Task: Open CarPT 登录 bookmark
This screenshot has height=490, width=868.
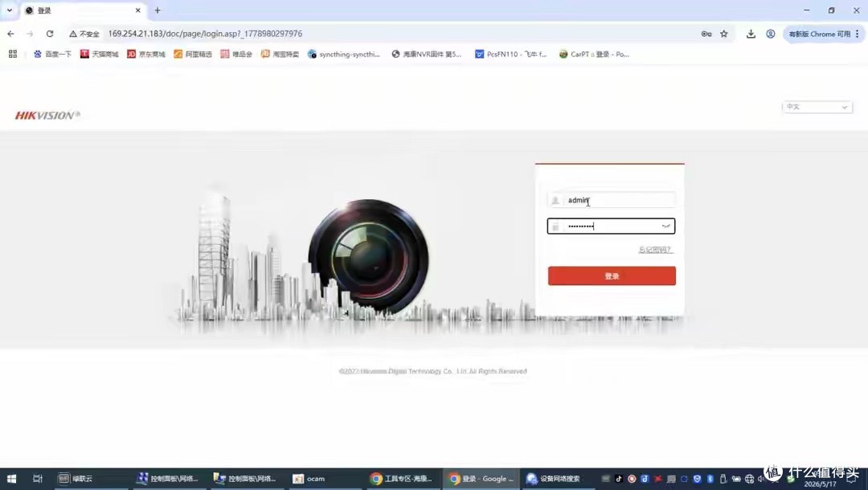Action: [x=594, y=54]
